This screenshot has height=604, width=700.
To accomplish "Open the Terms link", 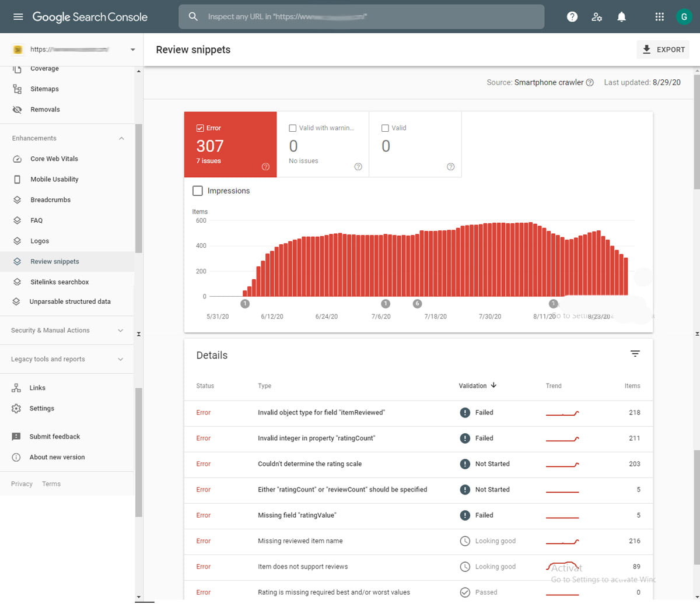I will coord(51,484).
